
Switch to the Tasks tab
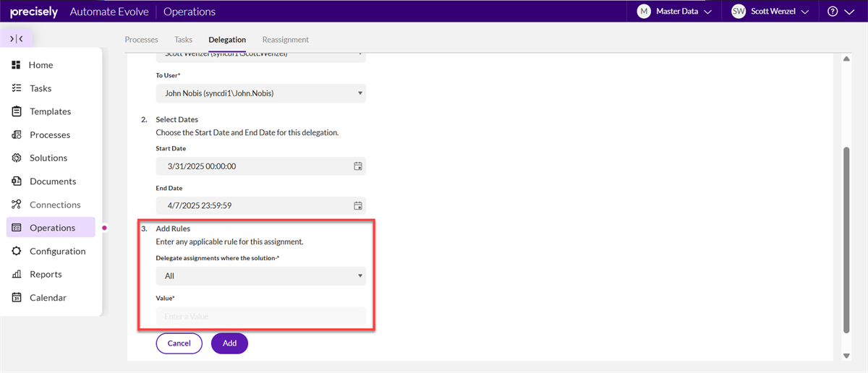184,40
